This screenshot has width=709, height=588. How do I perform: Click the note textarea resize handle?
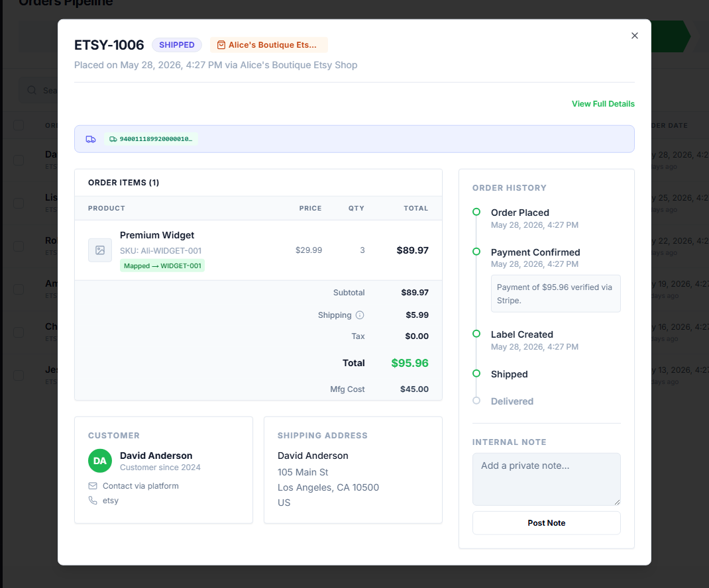(617, 502)
